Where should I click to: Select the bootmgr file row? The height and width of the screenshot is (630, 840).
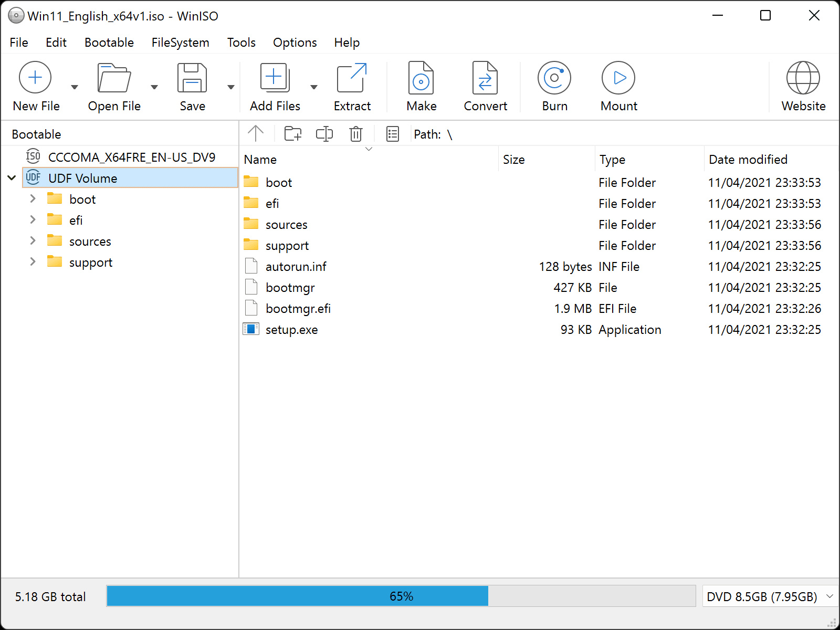coord(539,287)
